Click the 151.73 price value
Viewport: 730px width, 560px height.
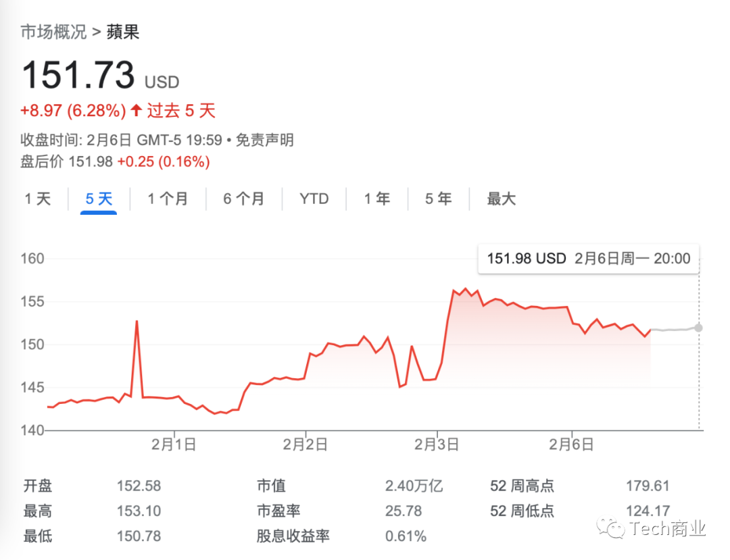tap(78, 74)
